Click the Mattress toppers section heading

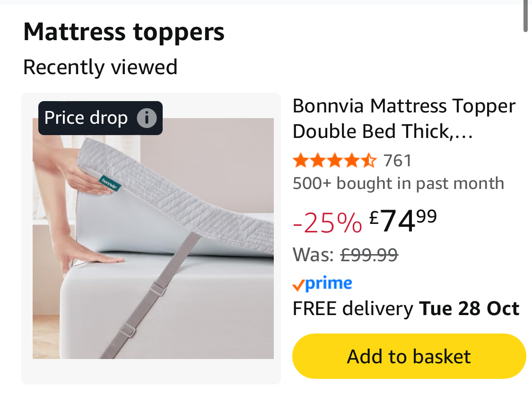click(124, 32)
